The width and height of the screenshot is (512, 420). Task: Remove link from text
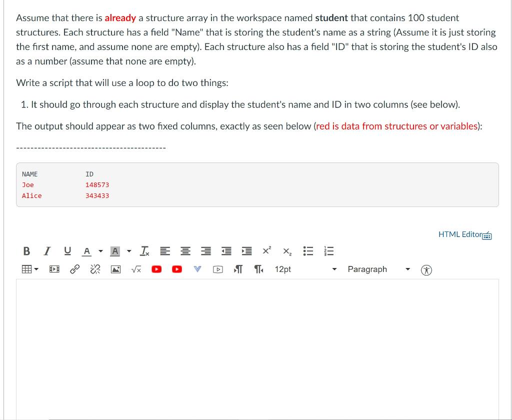coord(95,269)
